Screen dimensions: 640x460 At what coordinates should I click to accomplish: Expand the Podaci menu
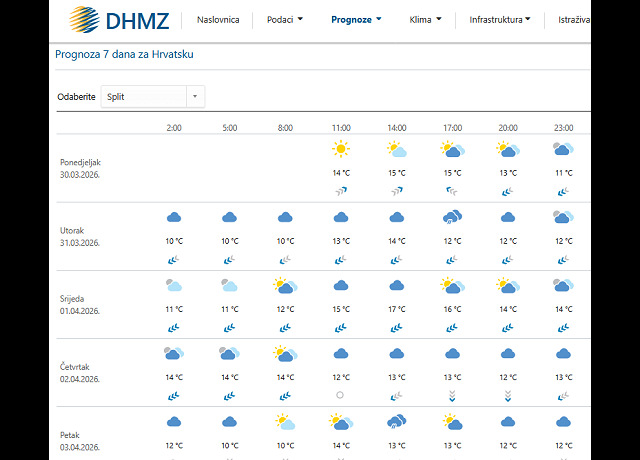[x=285, y=19]
